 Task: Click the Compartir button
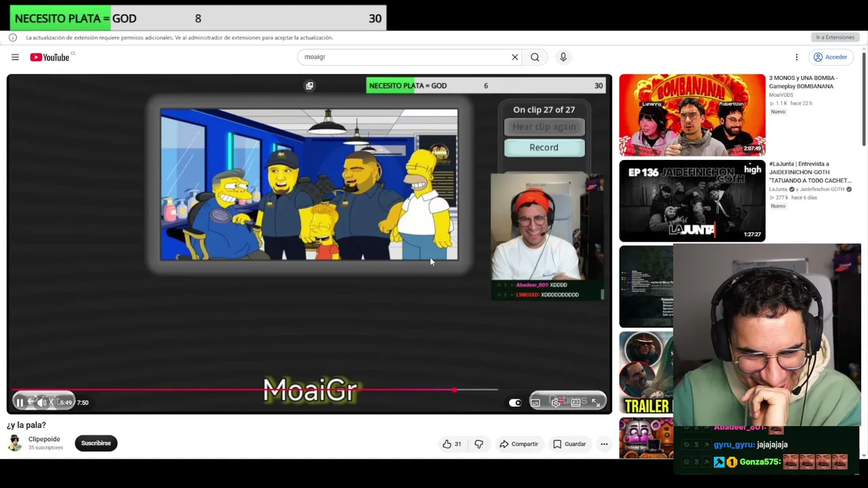click(x=519, y=444)
